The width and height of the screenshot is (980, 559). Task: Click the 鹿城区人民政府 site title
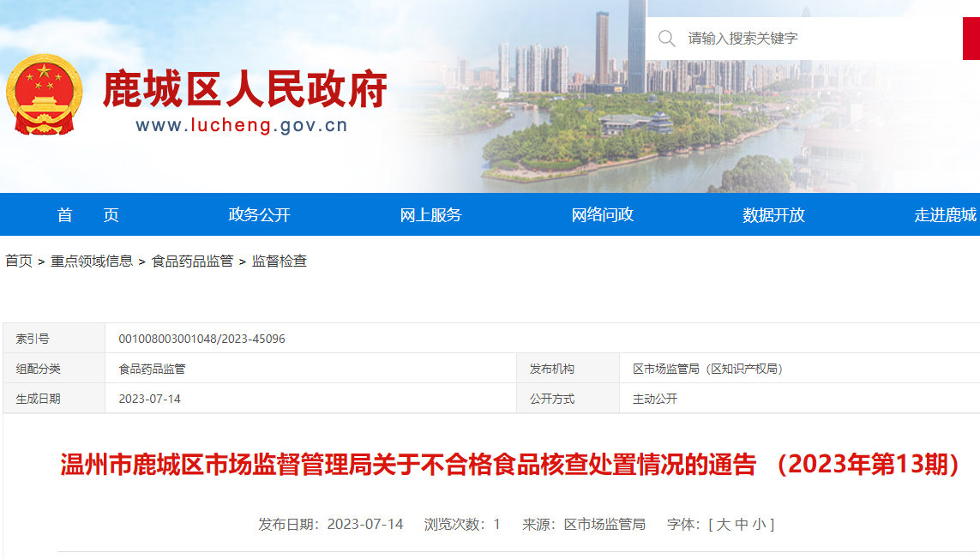pyautogui.click(x=244, y=89)
